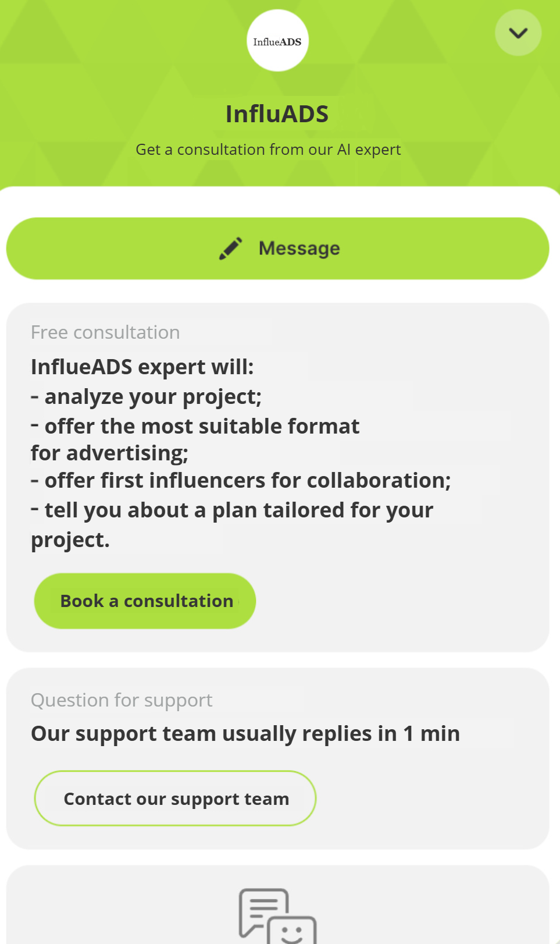The width and height of the screenshot is (560, 944).
Task: Click 'offer the most suitable format' text
Action: [202, 427]
